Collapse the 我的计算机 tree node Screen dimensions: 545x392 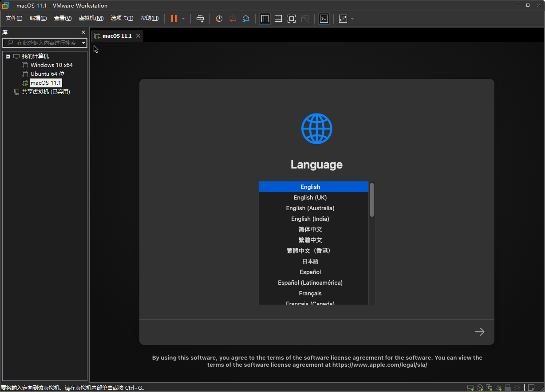(x=8, y=56)
